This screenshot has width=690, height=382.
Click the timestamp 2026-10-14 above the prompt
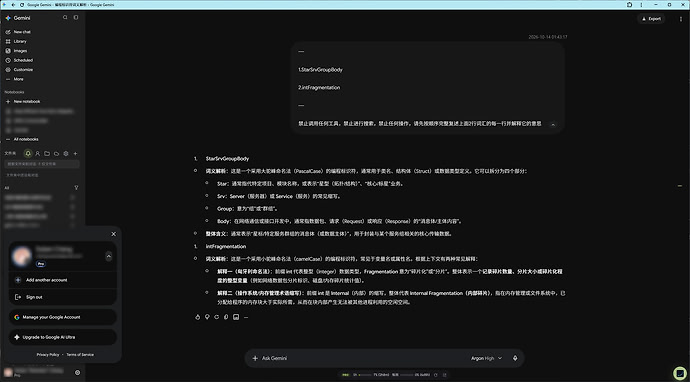point(548,37)
